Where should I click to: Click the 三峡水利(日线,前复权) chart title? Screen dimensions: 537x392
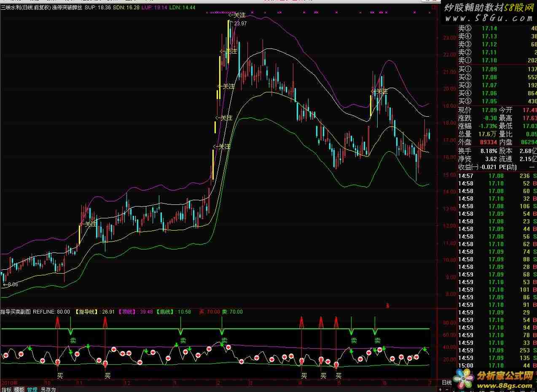tap(25, 8)
